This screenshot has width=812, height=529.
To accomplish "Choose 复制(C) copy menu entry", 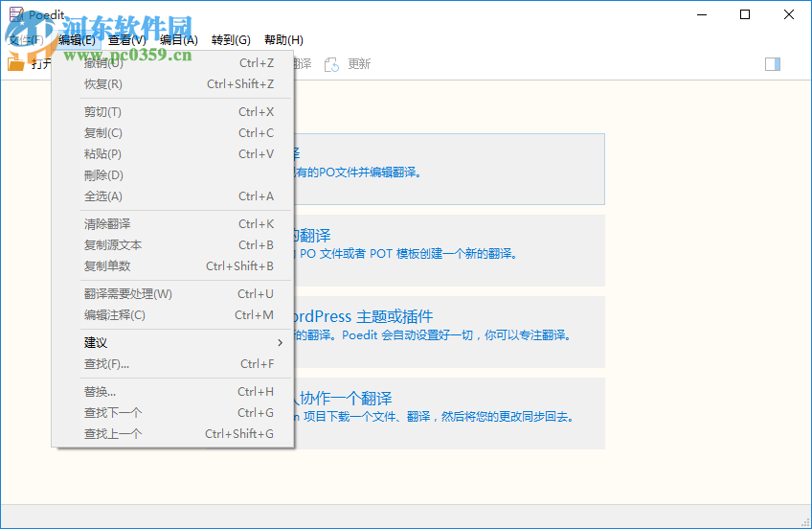I will click(x=173, y=133).
